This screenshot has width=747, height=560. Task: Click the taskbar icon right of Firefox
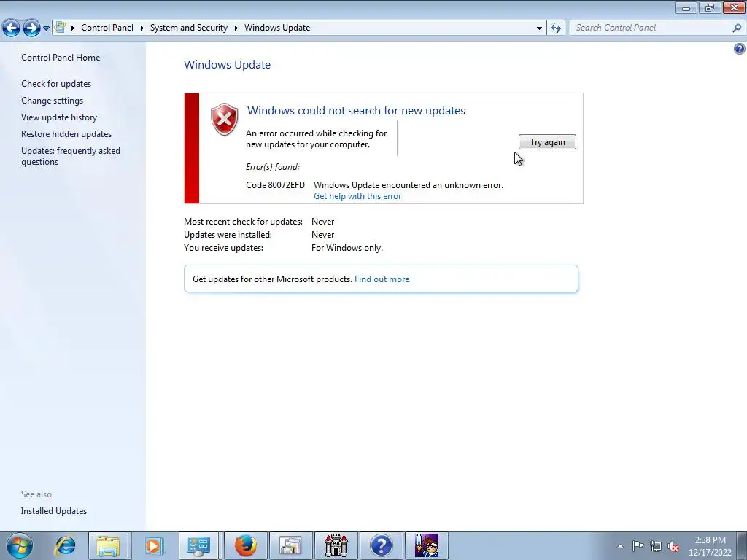[290, 545]
